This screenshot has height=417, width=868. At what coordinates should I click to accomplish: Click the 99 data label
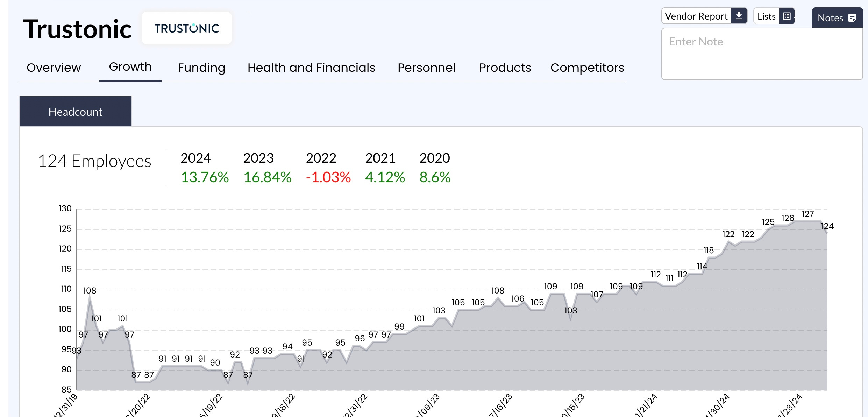399,326
